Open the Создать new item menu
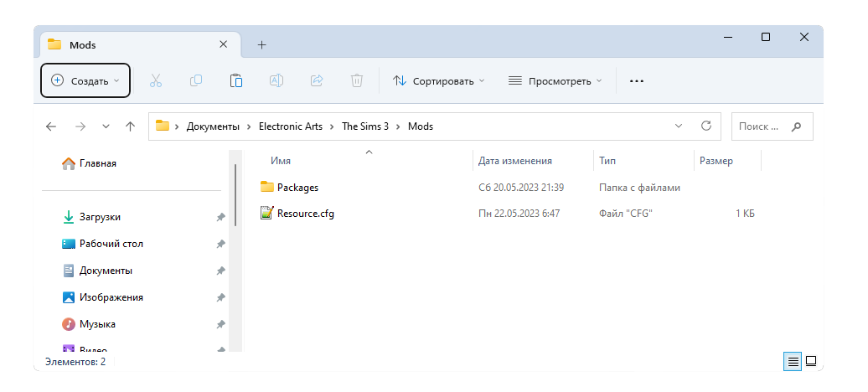868x392 pixels. 85,81
